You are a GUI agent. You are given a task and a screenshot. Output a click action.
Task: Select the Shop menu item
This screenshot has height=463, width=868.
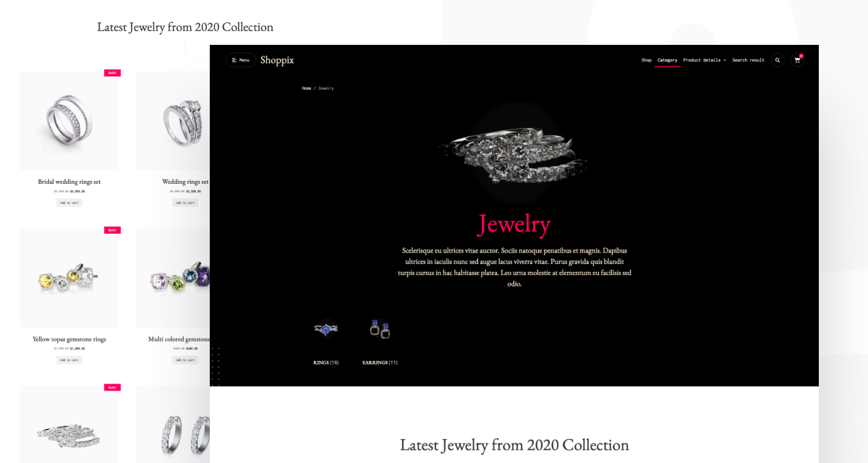coord(647,60)
